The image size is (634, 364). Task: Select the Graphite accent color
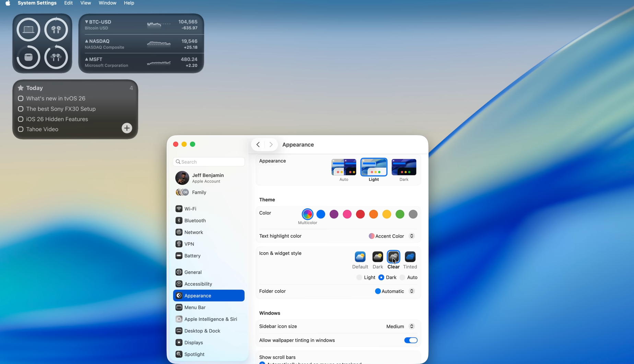click(413, 214)
